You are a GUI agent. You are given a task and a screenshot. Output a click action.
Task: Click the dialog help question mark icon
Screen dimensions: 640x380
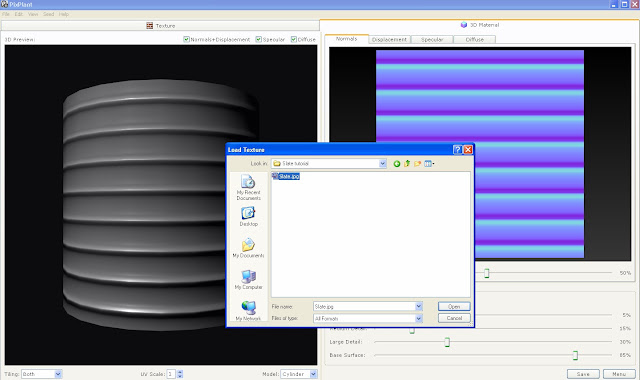pos(458,150)
